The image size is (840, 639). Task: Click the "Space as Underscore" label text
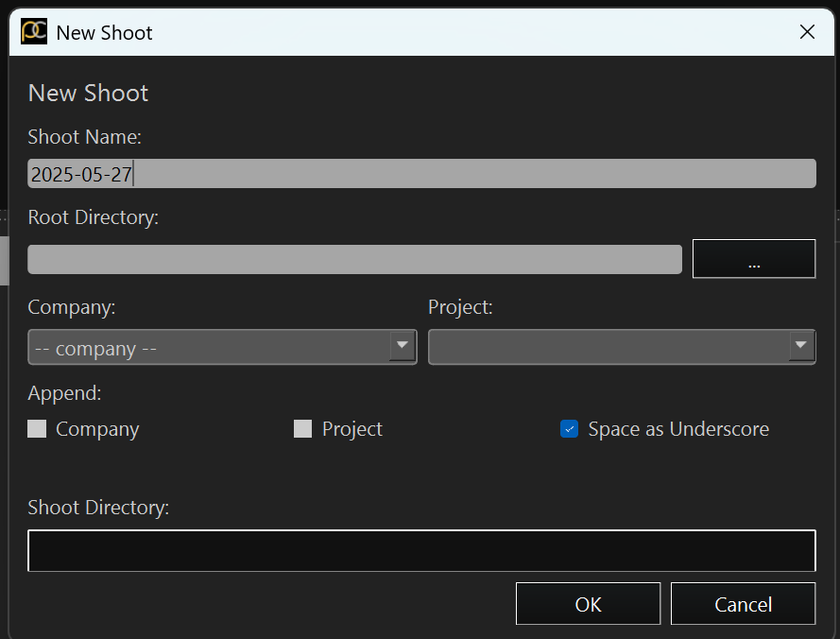pyautogui.click(x=678, y=429)
